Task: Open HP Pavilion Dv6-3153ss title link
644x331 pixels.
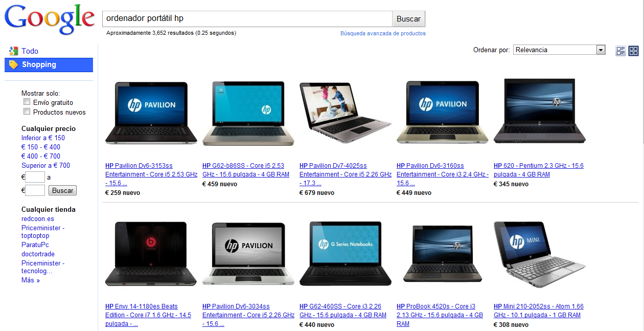Action: click(x=151, y=174)
